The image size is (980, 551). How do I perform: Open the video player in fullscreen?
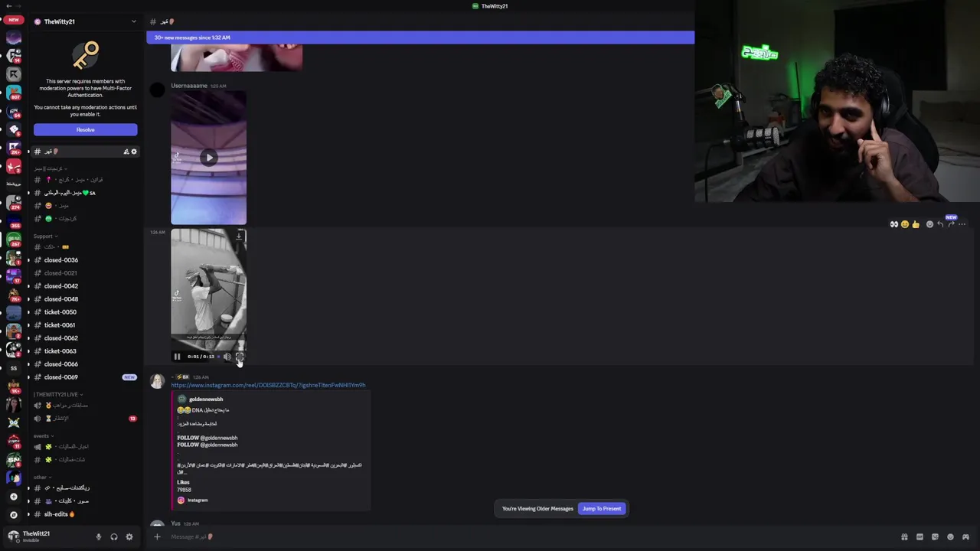click(x=240, y=357)
